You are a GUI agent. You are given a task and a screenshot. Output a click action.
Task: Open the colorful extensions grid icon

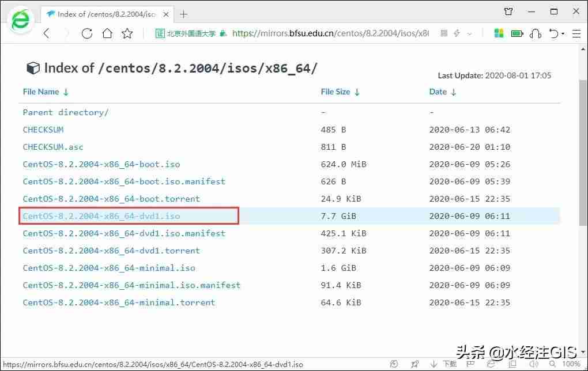coord(499,33)
